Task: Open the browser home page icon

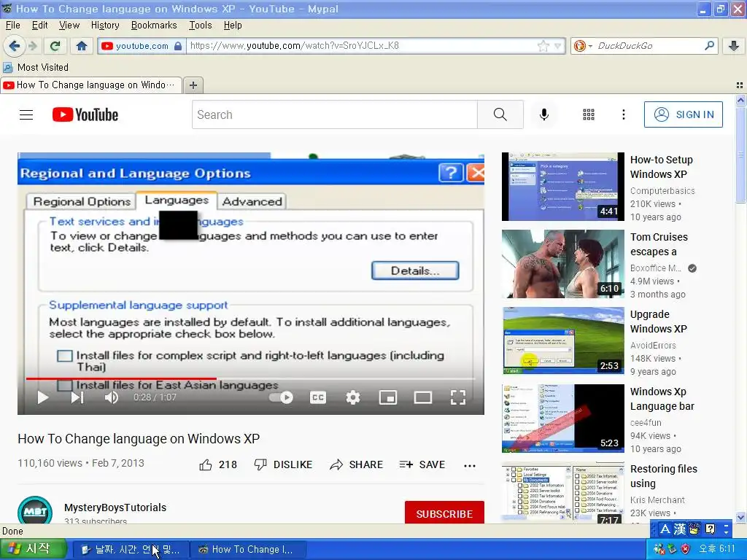Action: coord(82,46)
